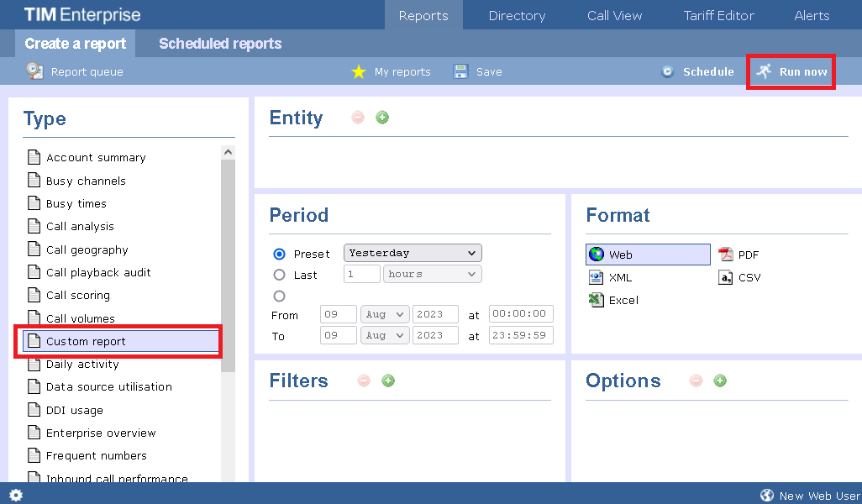The image size is (862, 504).
Task: Add an entity with green plus icon
Action: point(382,118)
